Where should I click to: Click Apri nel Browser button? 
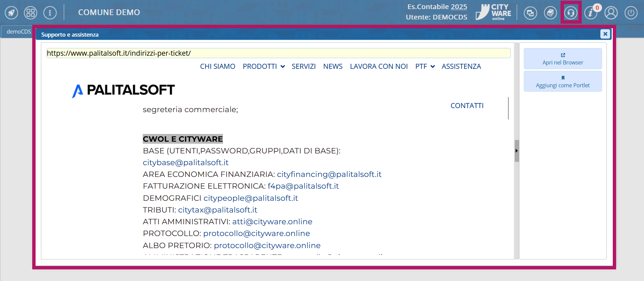tap(563, 59)
